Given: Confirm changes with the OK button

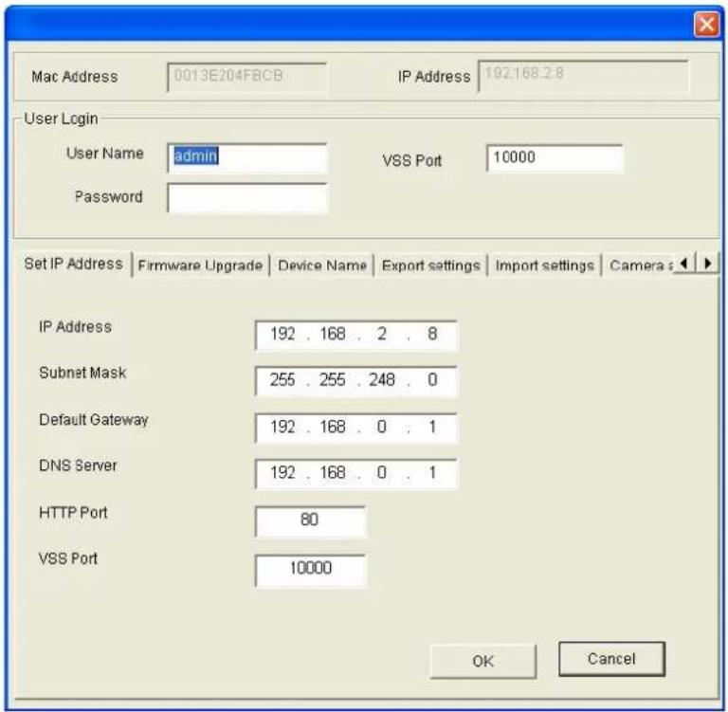Looking at the screenshot, I should pos(482,661).
